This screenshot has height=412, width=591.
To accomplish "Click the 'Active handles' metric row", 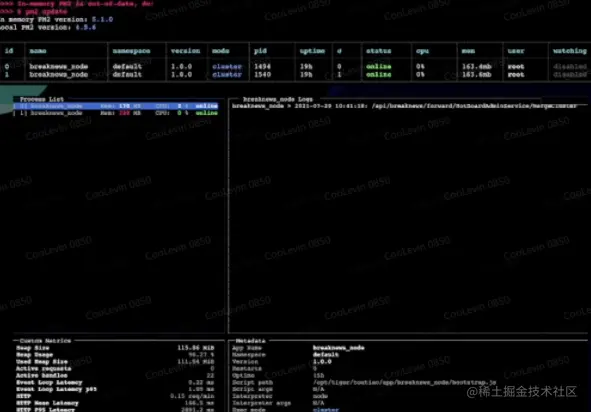I will pos(115,375).
